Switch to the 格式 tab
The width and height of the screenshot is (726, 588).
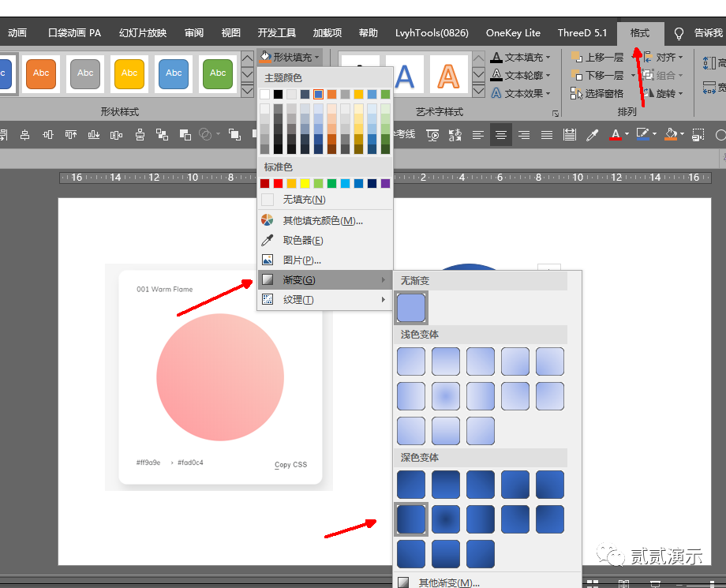tap(640, 33)
